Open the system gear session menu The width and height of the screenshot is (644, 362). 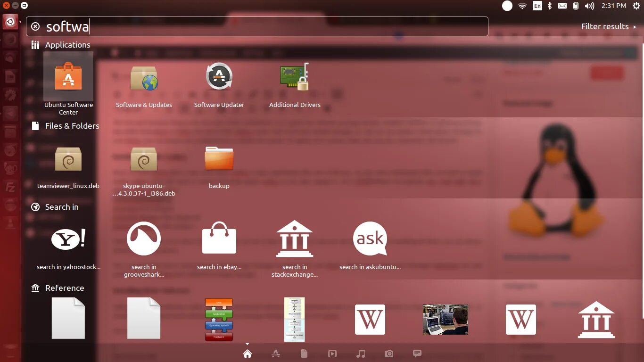pos(636,6)
